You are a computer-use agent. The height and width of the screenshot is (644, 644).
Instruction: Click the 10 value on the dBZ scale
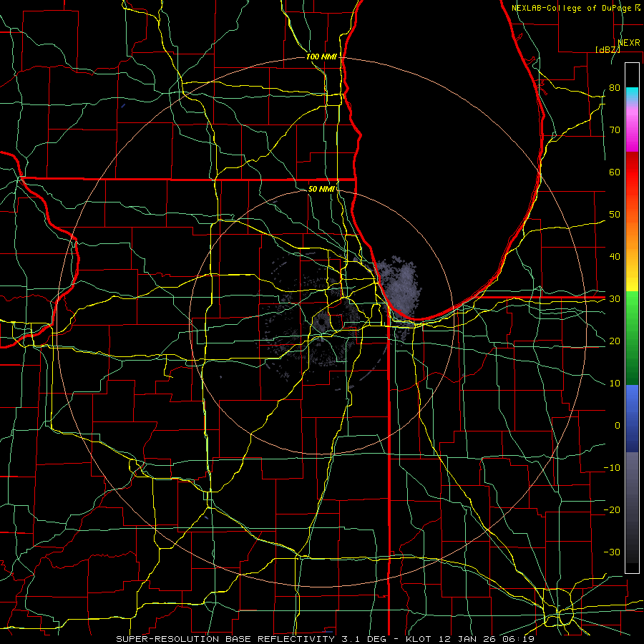[615, 384]
